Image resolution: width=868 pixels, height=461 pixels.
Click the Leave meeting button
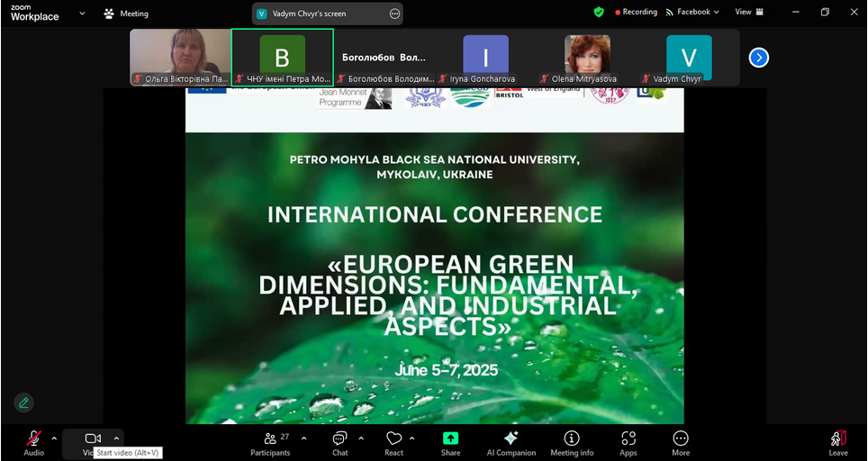pyautogui.click(x=838, y=445)
